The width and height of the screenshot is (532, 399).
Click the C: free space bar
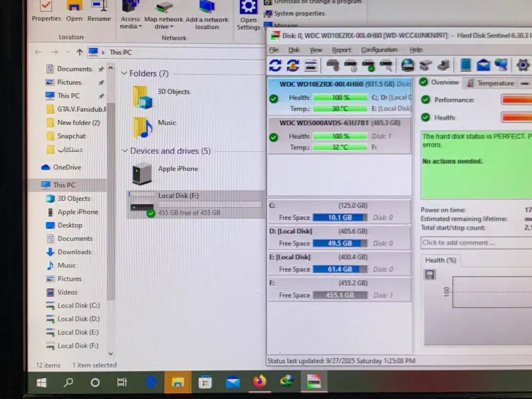tap(340, 218)
